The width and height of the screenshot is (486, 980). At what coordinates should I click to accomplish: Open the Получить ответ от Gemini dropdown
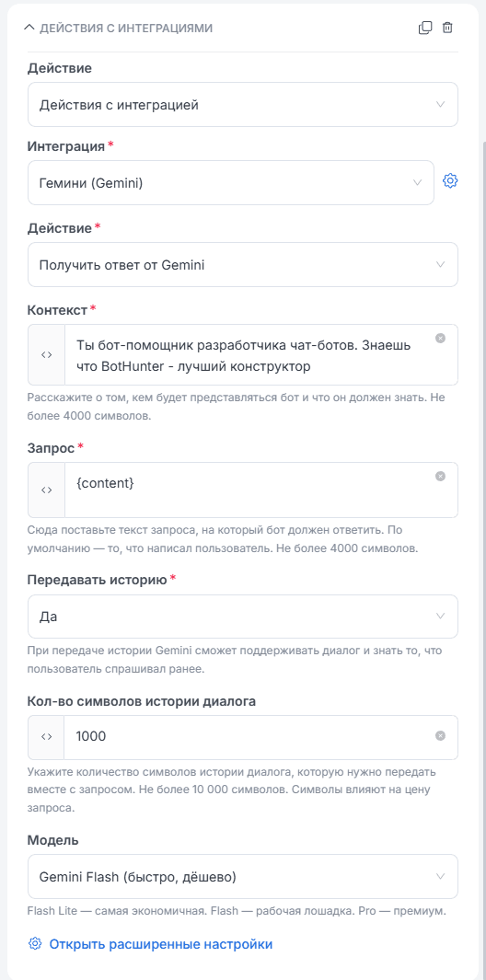coord(243,264)
